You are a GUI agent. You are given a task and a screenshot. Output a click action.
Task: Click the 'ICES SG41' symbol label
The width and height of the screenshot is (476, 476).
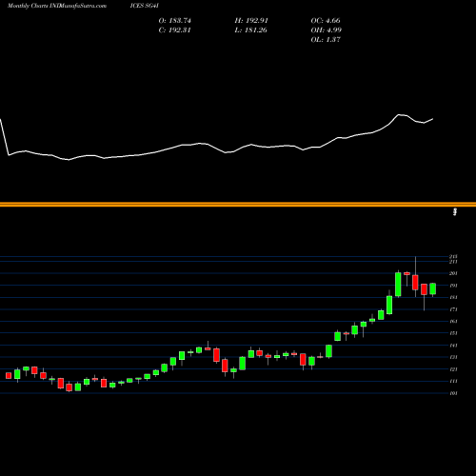click(145, 6)
